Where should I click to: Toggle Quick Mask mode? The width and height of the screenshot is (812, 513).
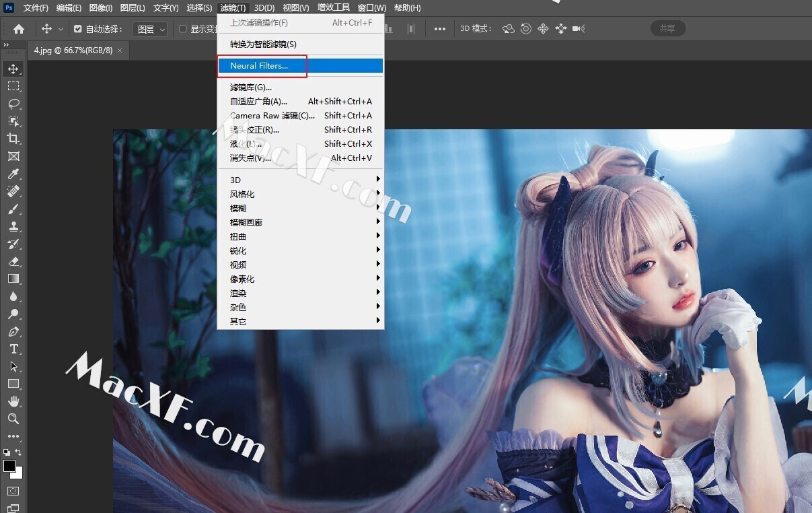(x=13, y=491)
